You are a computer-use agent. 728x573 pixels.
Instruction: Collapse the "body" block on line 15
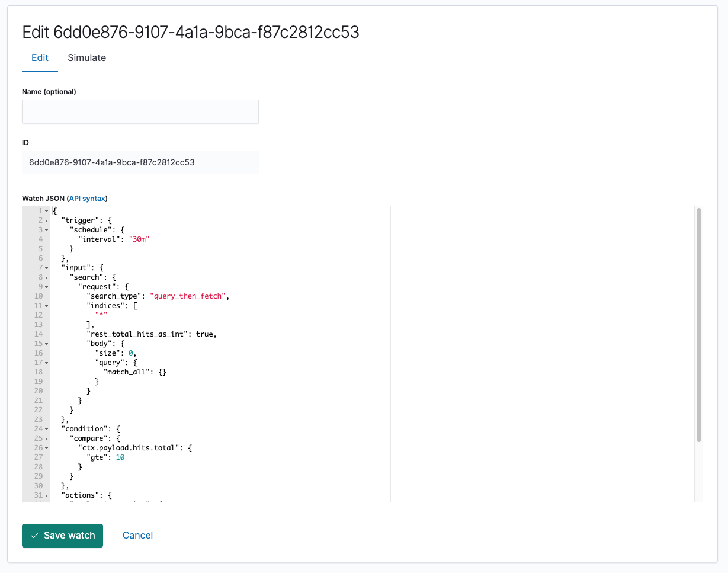(x=47, y=344)
